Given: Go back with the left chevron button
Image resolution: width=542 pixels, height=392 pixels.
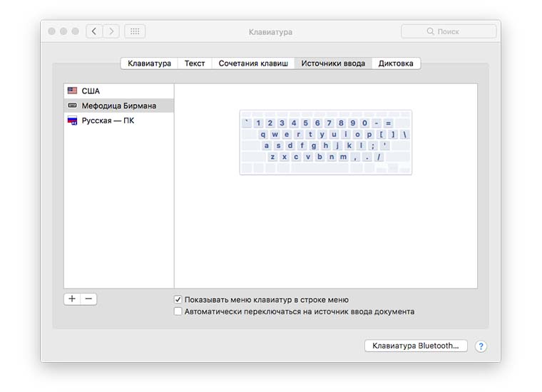Looking at the screenshot, I should (x=94, y=31).
